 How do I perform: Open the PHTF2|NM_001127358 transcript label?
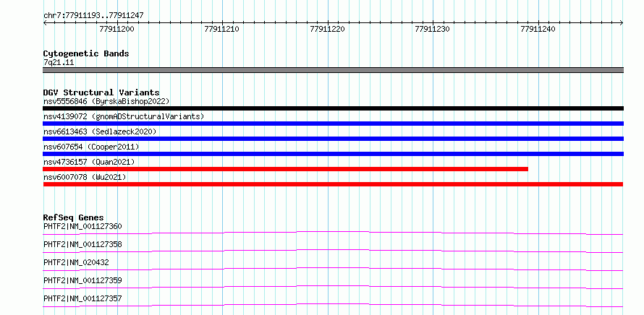[82, 244]
